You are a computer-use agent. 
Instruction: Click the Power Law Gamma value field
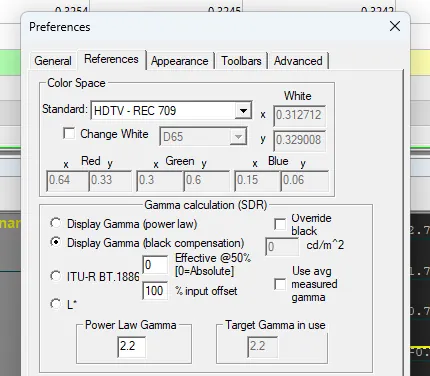(x=131, y=347)
